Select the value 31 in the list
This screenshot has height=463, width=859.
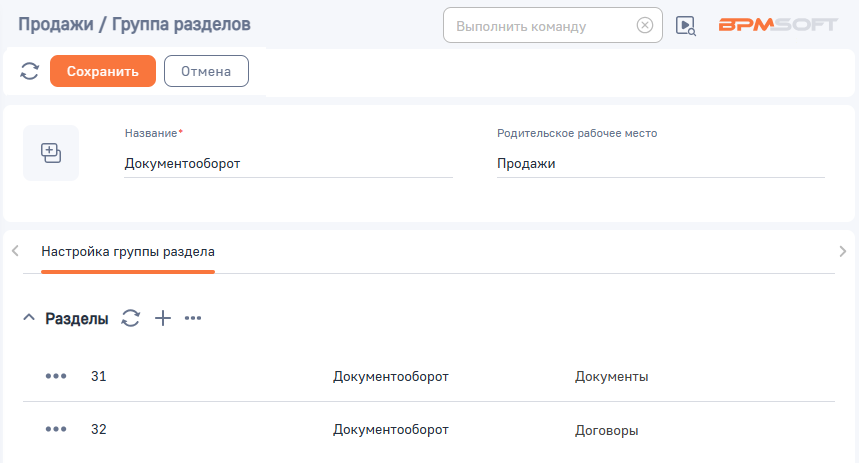point(99,376)
